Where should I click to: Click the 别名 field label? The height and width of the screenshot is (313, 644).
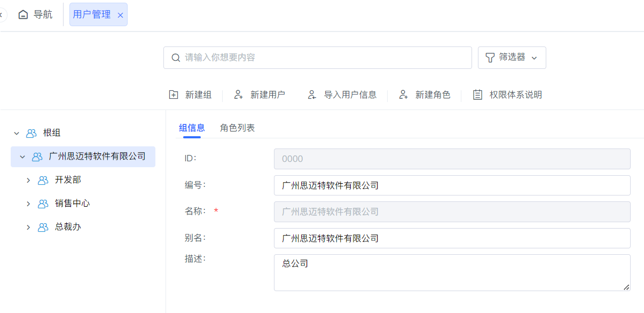pos(195,238)
